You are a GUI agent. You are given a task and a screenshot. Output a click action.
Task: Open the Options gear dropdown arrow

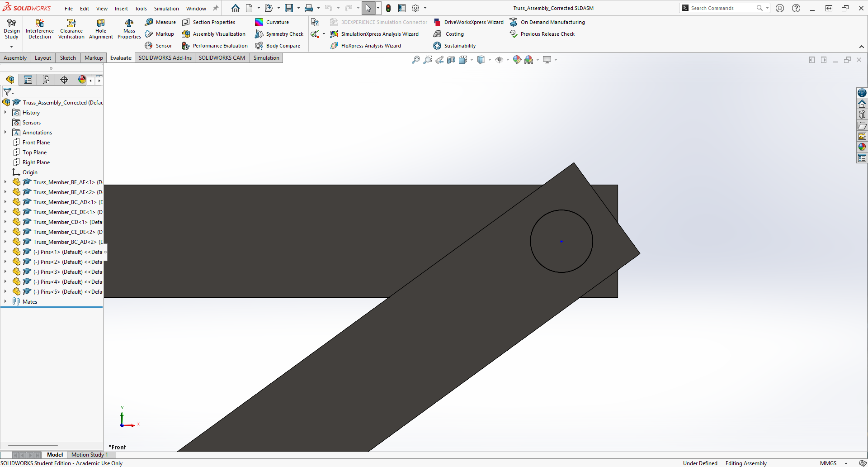click(425, 8)
